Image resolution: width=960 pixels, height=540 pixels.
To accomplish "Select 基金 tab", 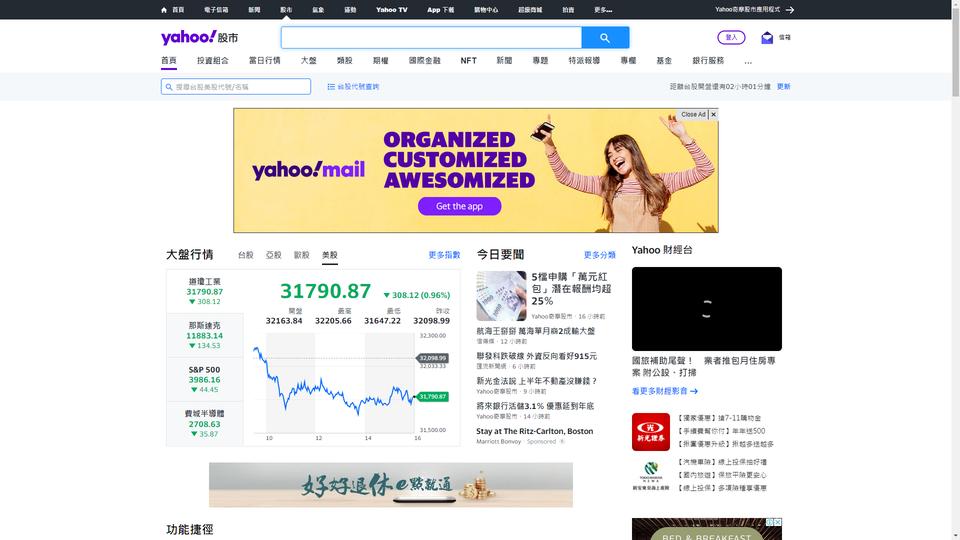I will click(664, 61).
